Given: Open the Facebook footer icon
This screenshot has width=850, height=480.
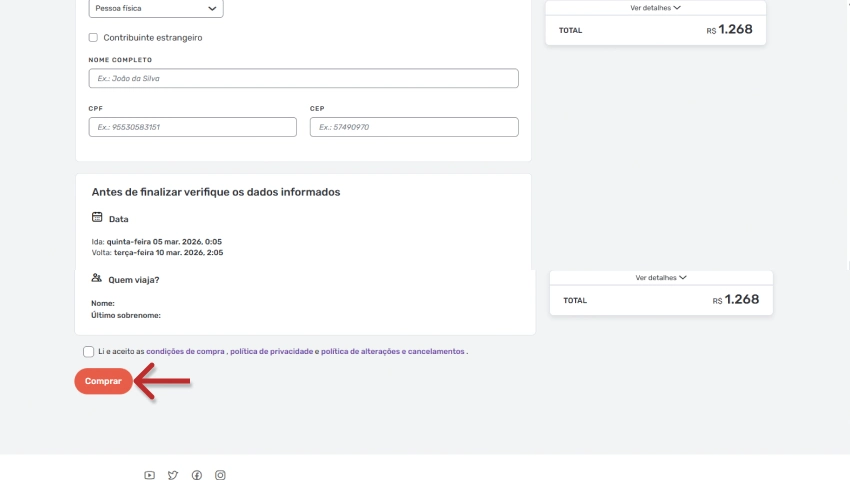Looking at the screenshot, I should click(197, 475).
